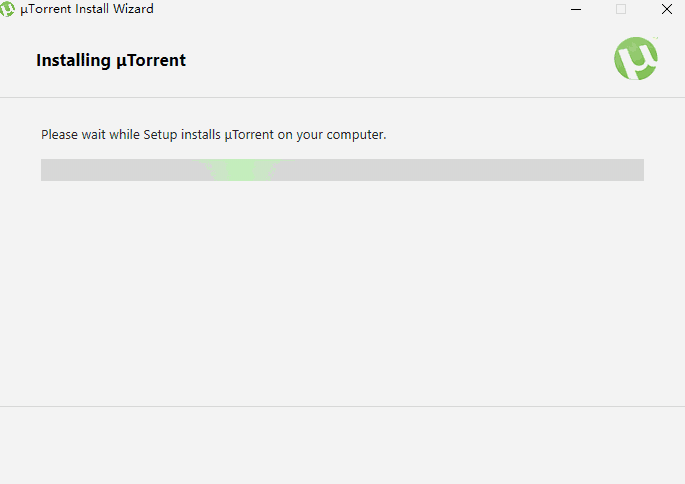Click the "µTorrent Install Wizard" title text

pos(87,9)
